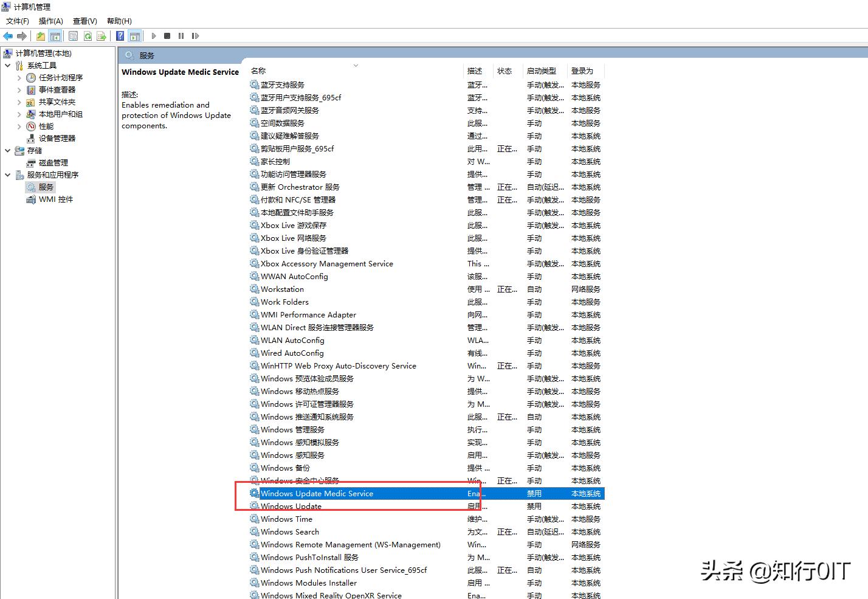Open the 查看(V) menu
The image size is (868, 599).
84,21
